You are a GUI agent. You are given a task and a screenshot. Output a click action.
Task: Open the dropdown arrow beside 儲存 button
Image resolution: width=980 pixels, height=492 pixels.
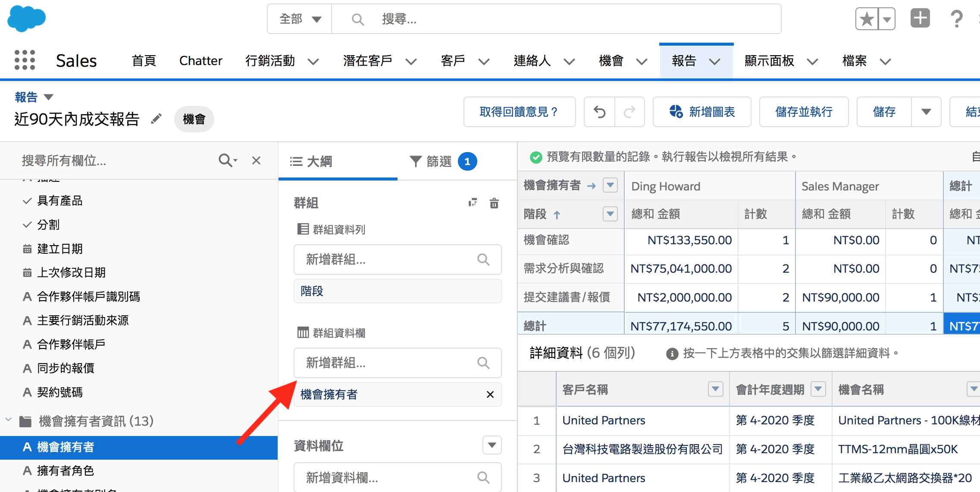pyautogui.click(x=926, y=112)
